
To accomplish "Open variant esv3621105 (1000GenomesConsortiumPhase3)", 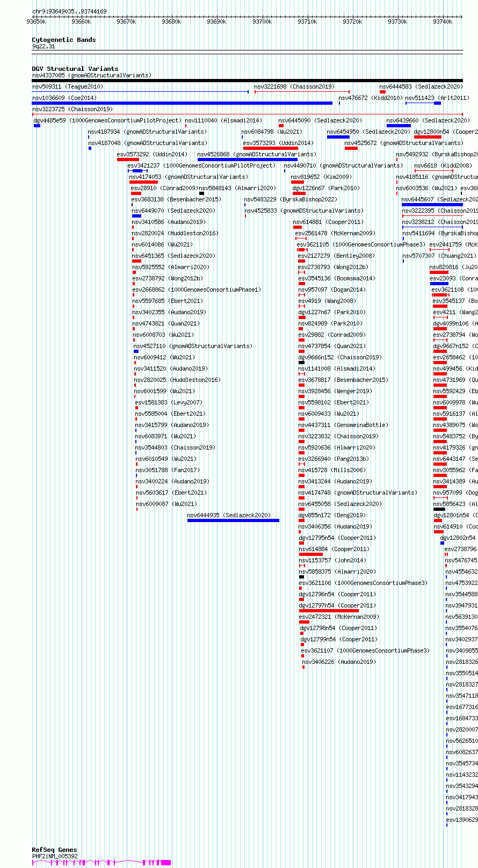I will coord(361,244).
